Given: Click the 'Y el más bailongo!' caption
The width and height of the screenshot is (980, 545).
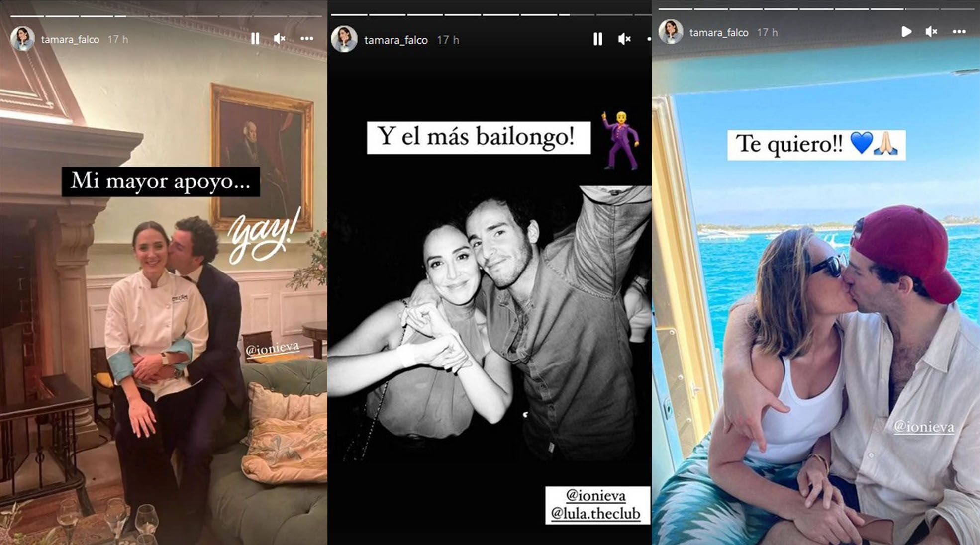Looking at the screenshot, I should pos(479,138).
